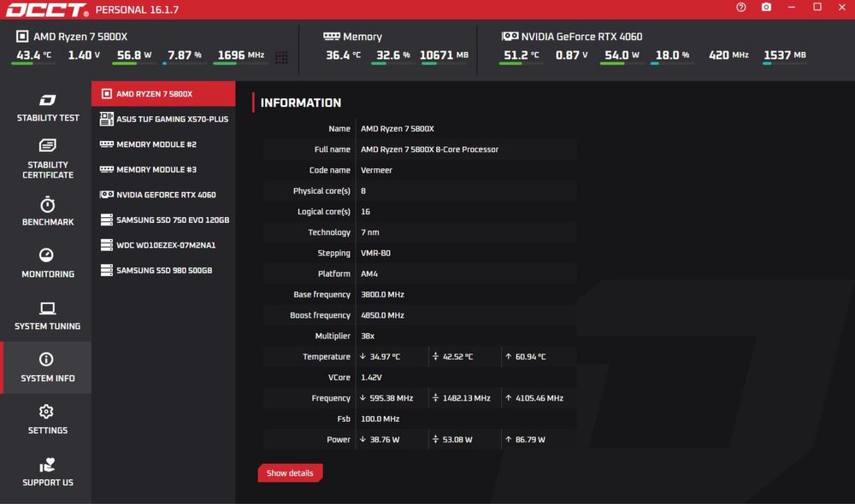This screenshot has width=855, height=504.
Task: Click memory used 10671 MB reading
Action: [444, 55]
